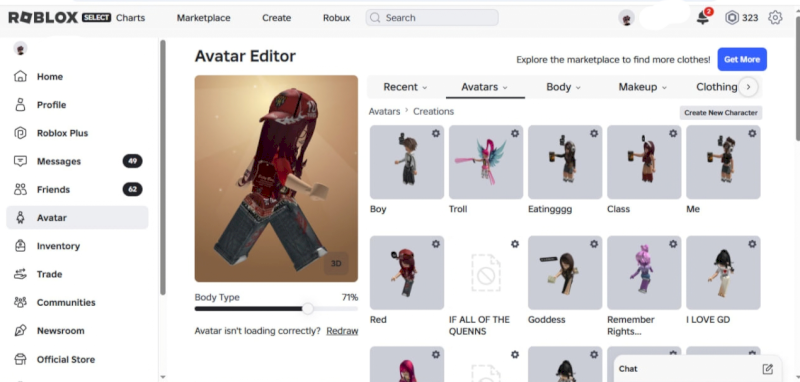This screenshot has width=800, height=382.
Task: Click the Messages icon in sidebar
Action: (x=20, y=161)
